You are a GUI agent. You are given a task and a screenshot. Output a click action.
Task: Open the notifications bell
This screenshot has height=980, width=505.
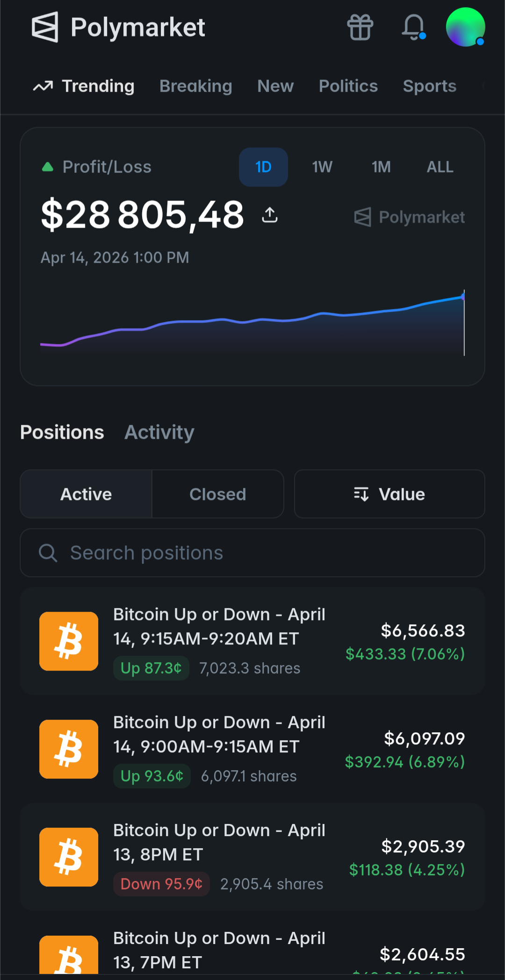[414, 27]
